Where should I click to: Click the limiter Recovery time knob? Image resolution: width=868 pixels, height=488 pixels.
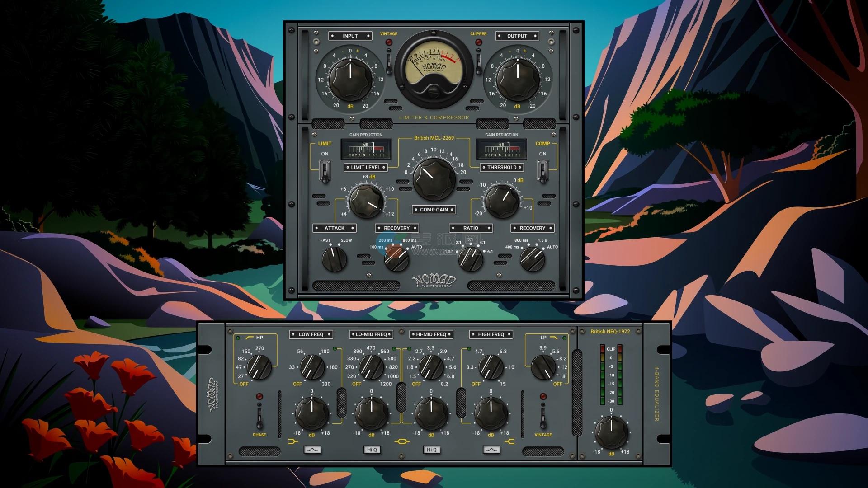(396, 259)
